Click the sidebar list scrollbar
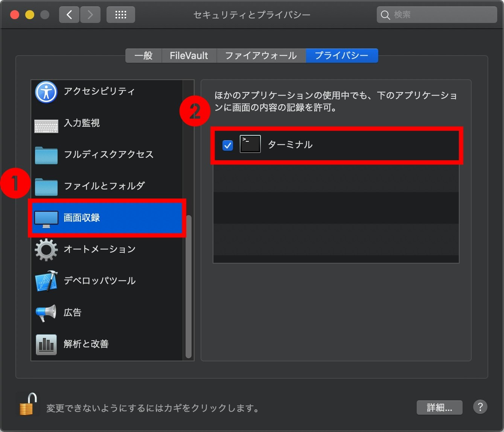The image size is (504, 432). (189, 286)
